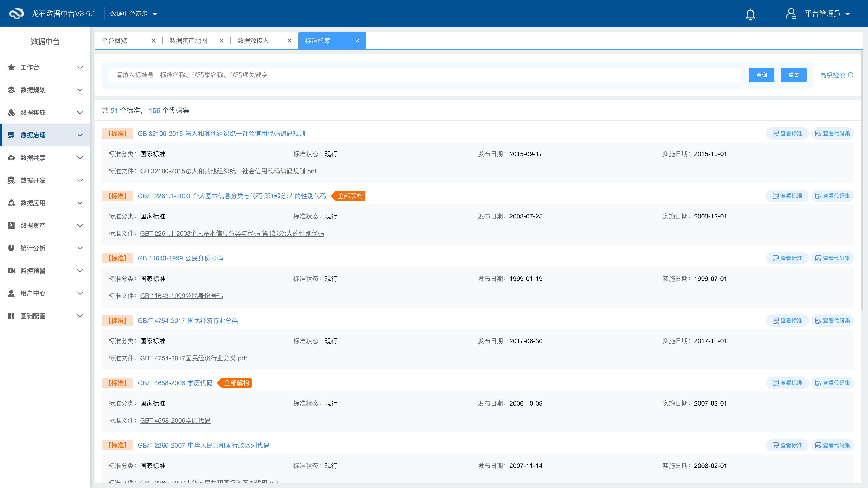
Task: Expand the 数据规划 menu chevron
Action: tap(80, 90)
